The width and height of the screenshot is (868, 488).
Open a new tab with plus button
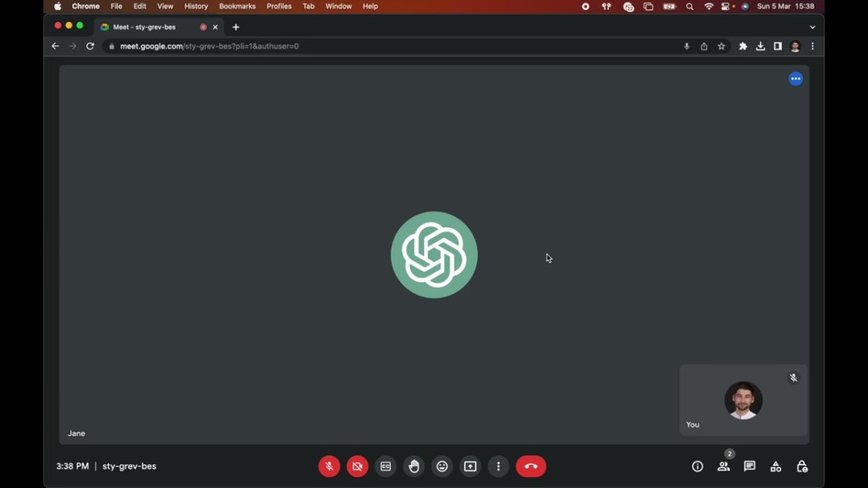pos(236,27)
